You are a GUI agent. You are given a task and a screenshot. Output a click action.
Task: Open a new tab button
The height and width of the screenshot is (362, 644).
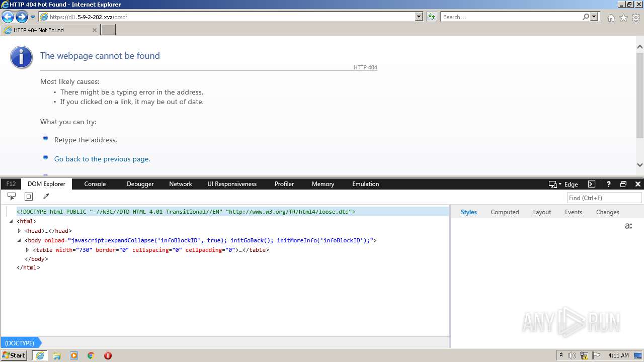tap(108, 30)
